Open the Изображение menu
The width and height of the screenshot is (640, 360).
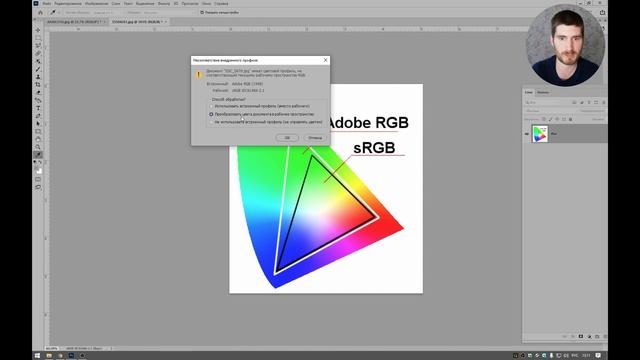click(96, 4)
